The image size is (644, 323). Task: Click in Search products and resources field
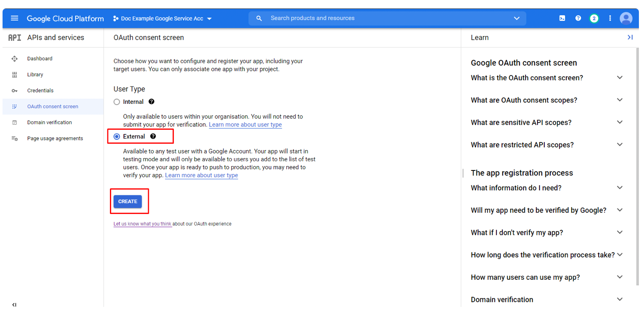click(388, 18)
